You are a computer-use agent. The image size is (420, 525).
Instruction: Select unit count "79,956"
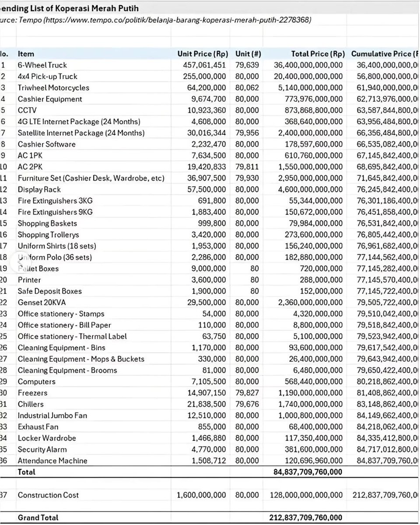click(247, 133)
